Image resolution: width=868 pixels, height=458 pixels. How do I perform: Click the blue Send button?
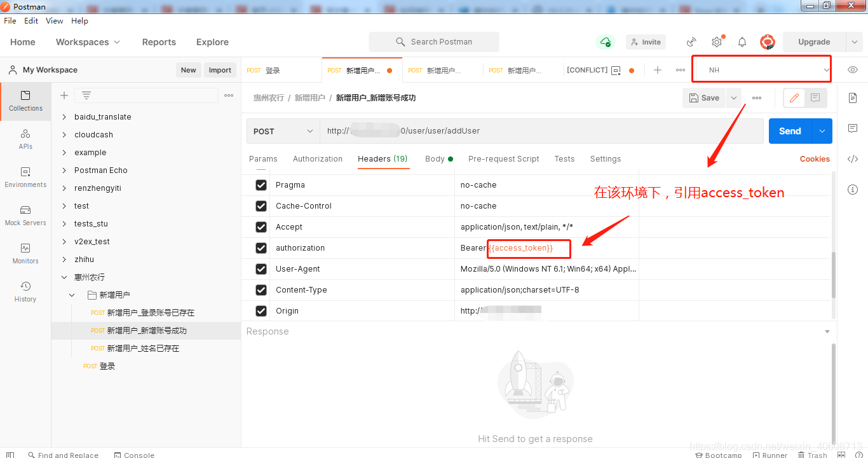point(790,131)
